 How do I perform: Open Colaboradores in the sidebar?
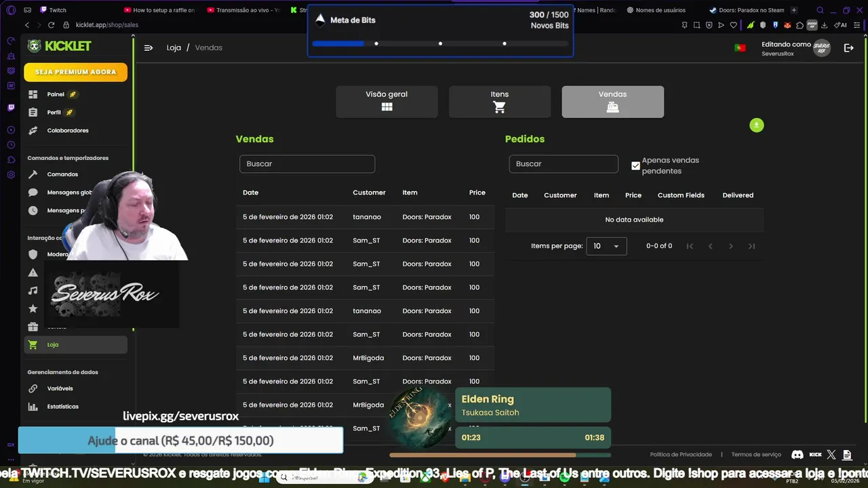coord(75,130)
